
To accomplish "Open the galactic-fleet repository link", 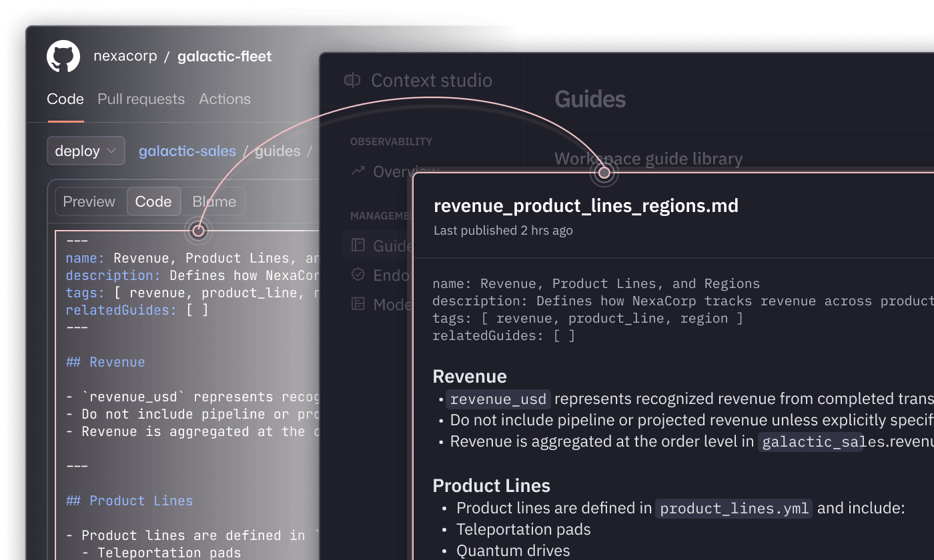I will click(225, 56).
